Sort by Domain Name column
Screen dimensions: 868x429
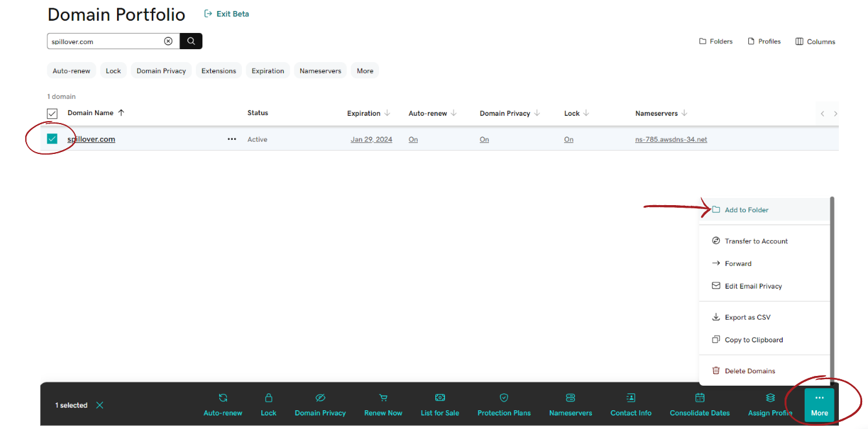click(96, 113)
